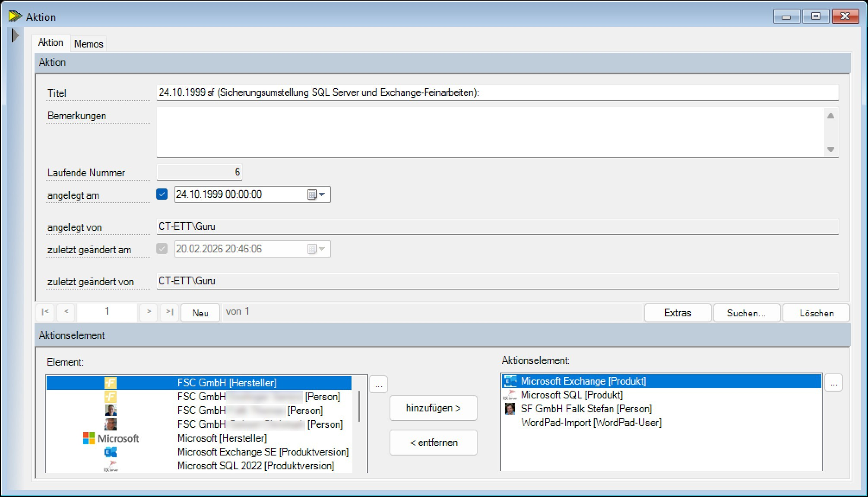Screen dimensions: 868x497
Task: Click the SQL Server 2022 icon
Action: (x=111, y=466)
